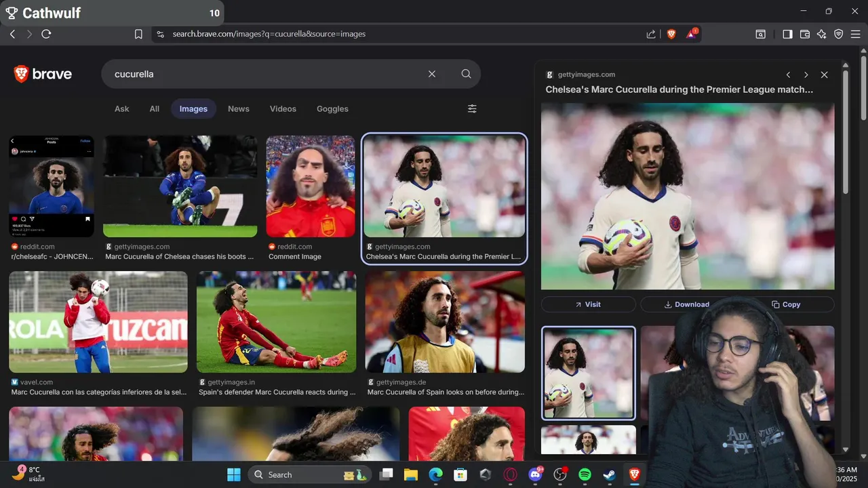Switch to the Videos tab
The height and width of the screenshot is (488, 868).
pyautogui.click(x=283, y=108)
